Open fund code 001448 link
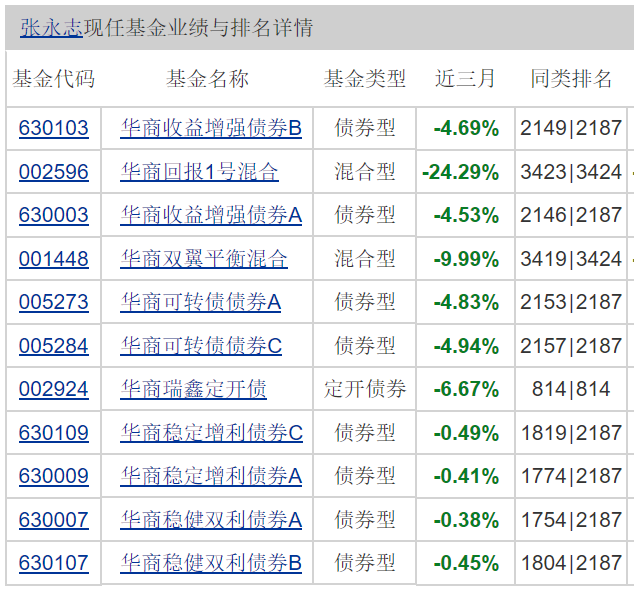The width and height of the screenshot is (634, 601). point(54,259)
